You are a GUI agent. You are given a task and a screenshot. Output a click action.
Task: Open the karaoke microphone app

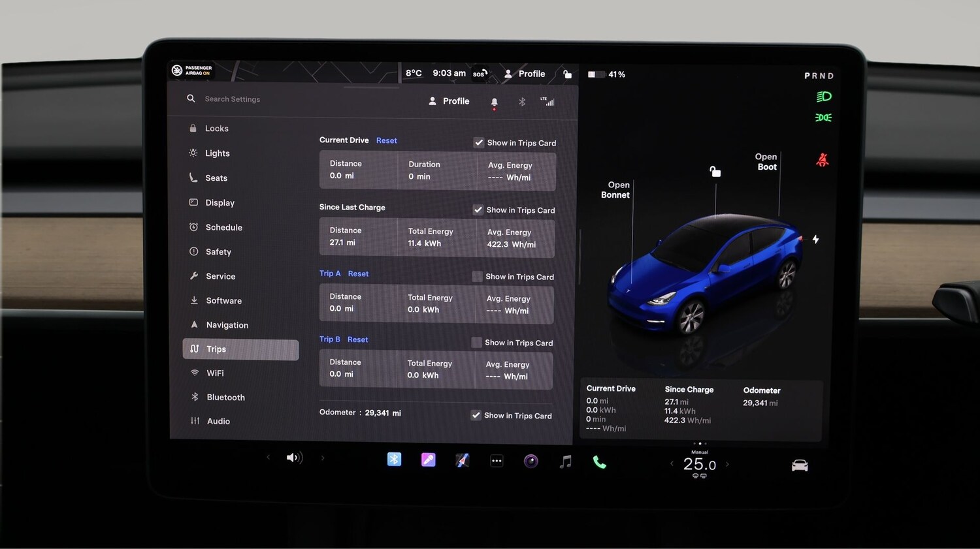pos(428,460)
